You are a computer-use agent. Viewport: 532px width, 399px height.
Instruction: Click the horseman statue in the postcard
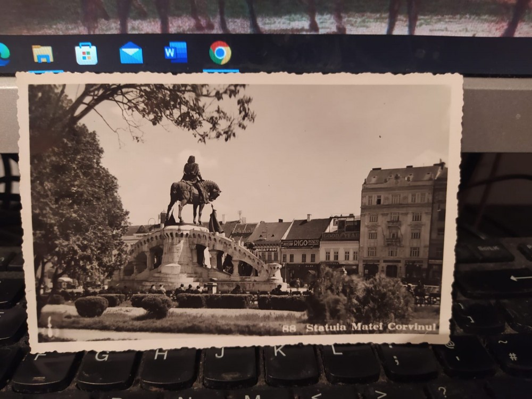coord(193,189)
